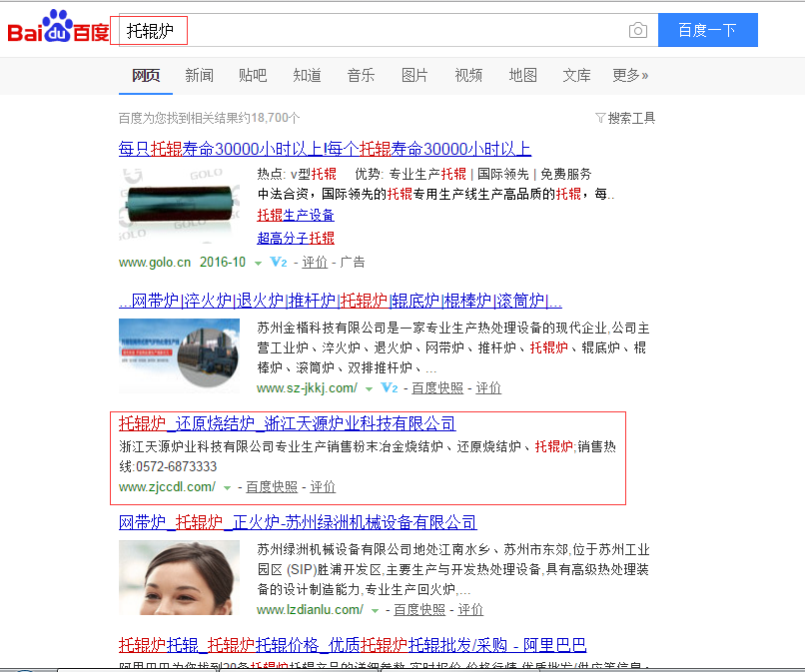Click the V2 badge next to www.golo.cn
The width and height of the screenshot is (805, 672).
pos(280,263)
